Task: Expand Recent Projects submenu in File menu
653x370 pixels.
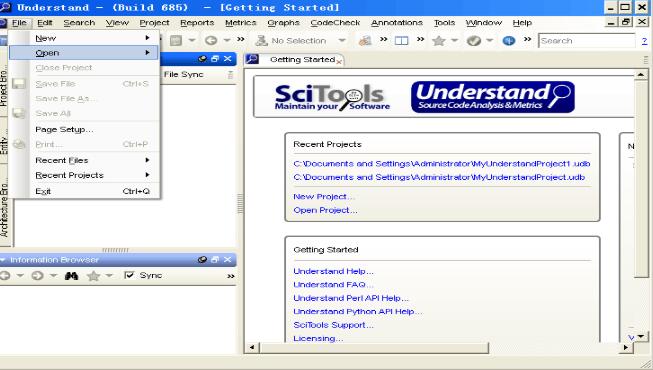Action: (x=84, y=175)
